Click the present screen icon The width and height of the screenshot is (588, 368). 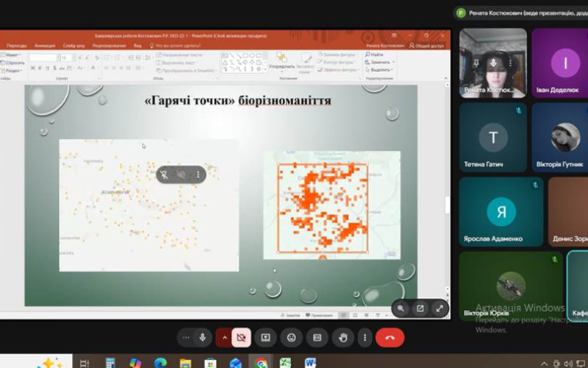click(x=265, y=338)
